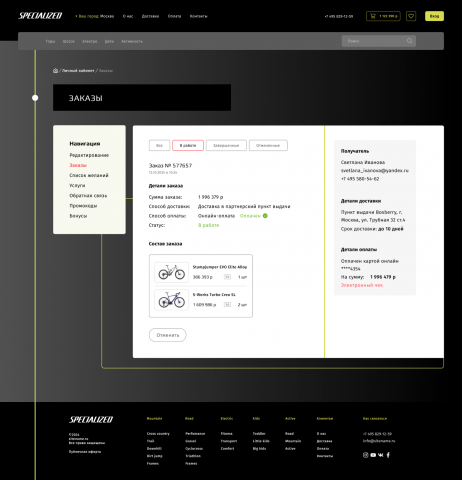Open Instagram from footer icons
Image resolution: width=462 pixels, height=480 pixels.
coord(365,455)
